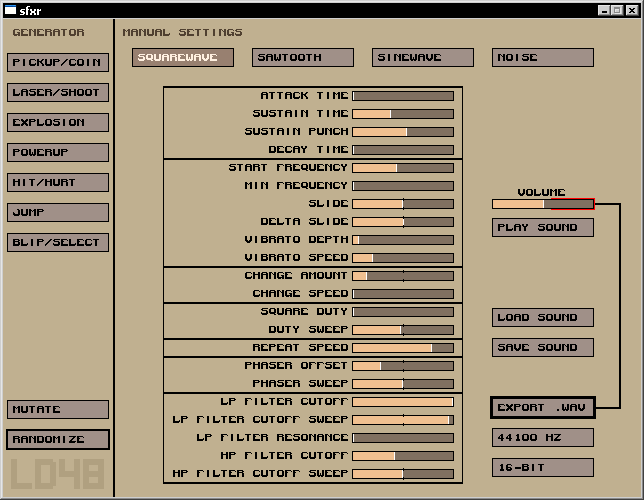
Task: Toggle the 16-bit depth setting
Action: pos(543,468)
